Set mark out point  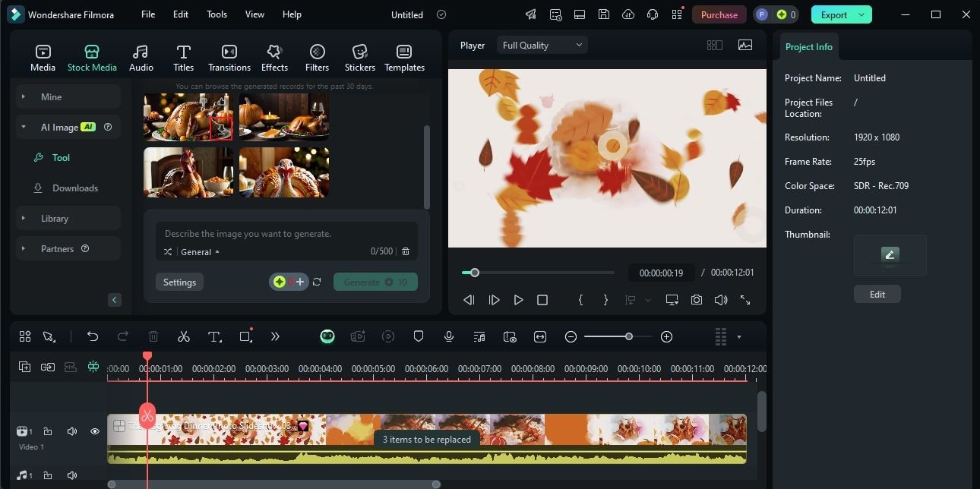[605, 300]
